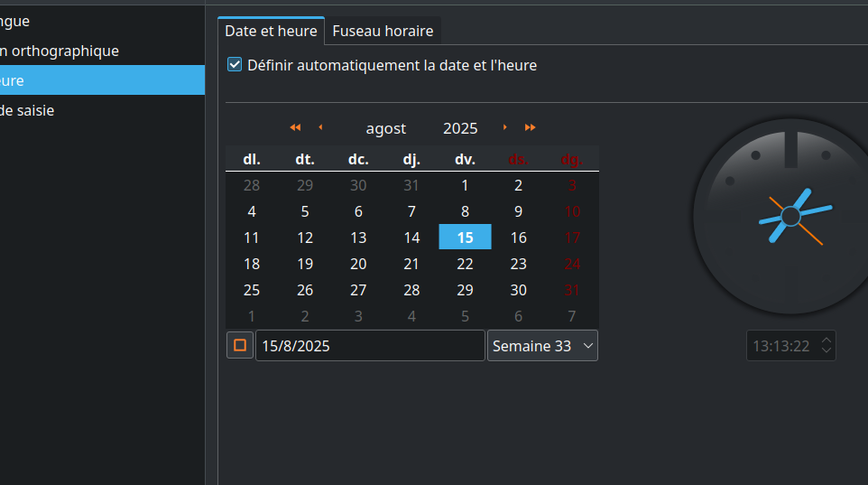
Task: Select day 22 in the calendar
Action: (x=465, y=264)
